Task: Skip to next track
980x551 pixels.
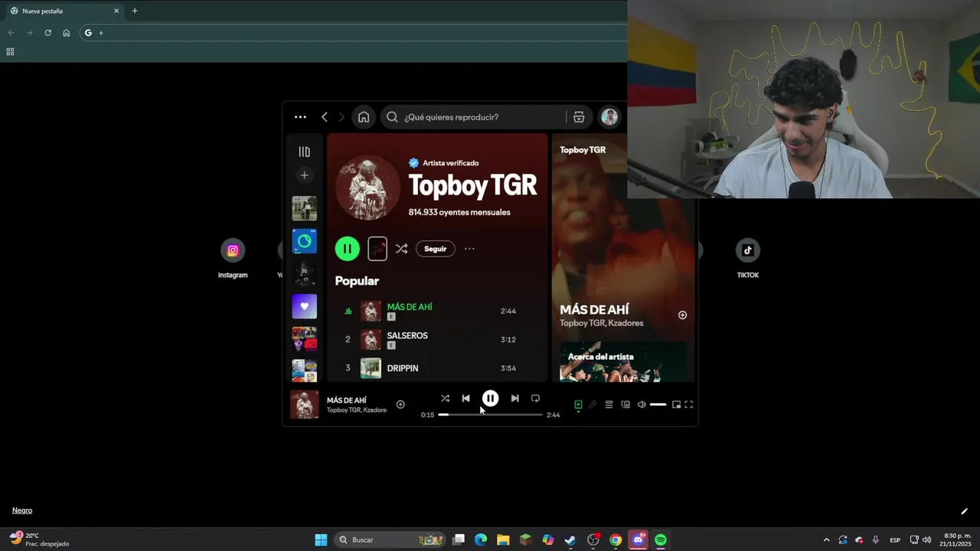Action: point(514,399)
